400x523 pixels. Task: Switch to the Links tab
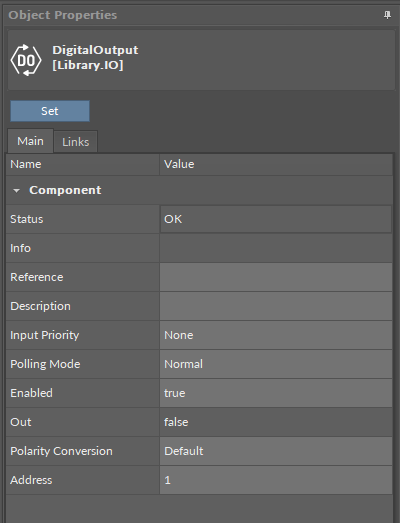coord(75,142)
